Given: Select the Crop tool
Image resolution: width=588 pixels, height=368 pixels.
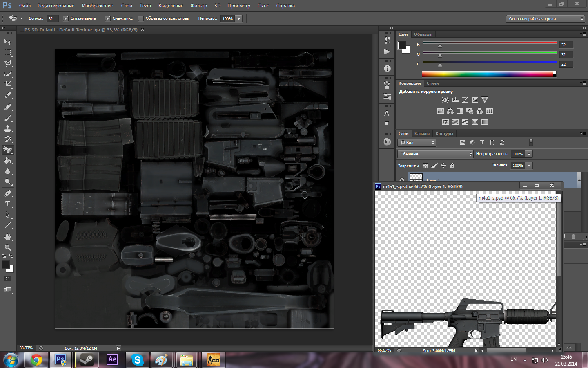Looking at the screenshot, I should (x=8, y=85).
